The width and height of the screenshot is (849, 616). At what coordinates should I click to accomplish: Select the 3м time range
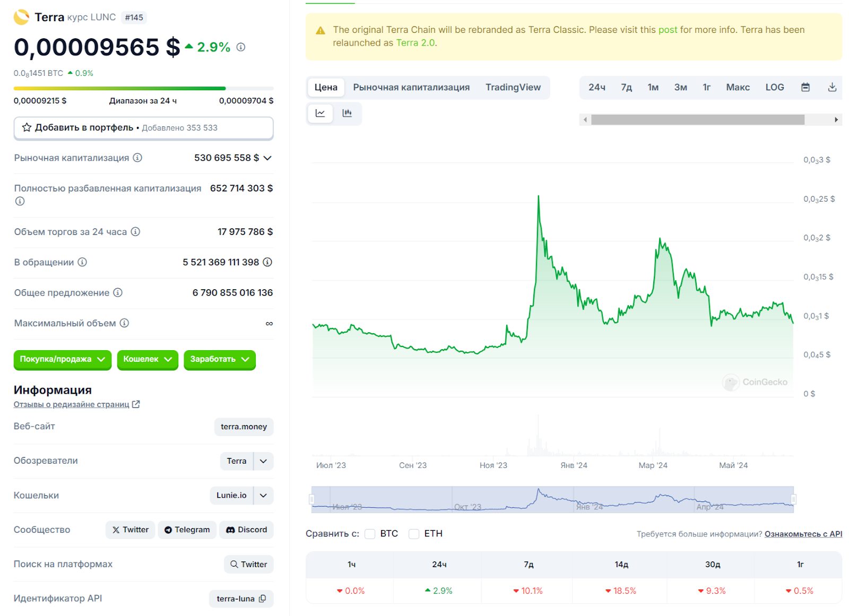coord(681,87)
